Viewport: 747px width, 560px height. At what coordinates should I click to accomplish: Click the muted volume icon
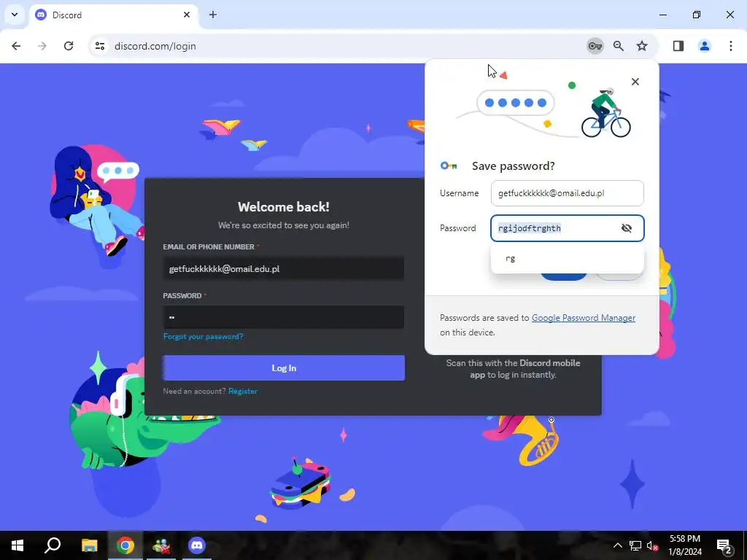point(652,545)
